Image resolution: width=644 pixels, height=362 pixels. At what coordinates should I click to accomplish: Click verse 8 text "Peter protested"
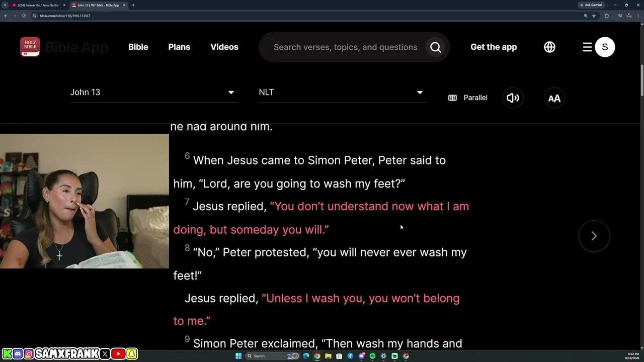pyautogui.click(x=265, y=252)
